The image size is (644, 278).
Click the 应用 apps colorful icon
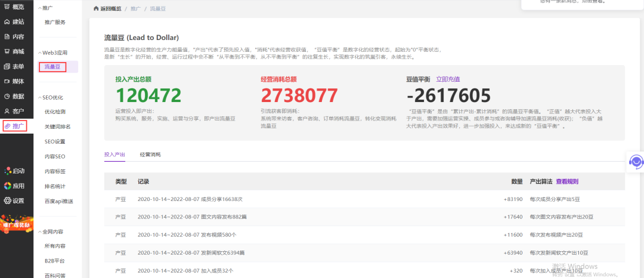coord(7,186)
